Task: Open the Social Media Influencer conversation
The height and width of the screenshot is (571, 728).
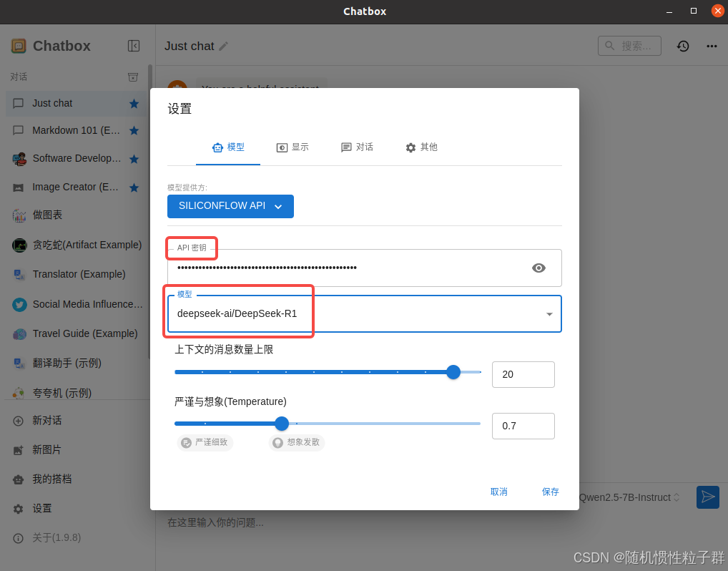Action: [77, 304]
